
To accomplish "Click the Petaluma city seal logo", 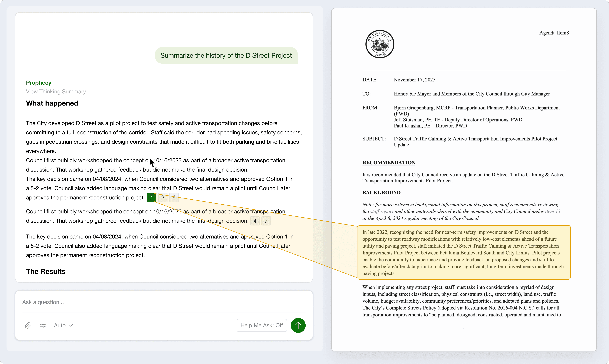I will point(380,44).
